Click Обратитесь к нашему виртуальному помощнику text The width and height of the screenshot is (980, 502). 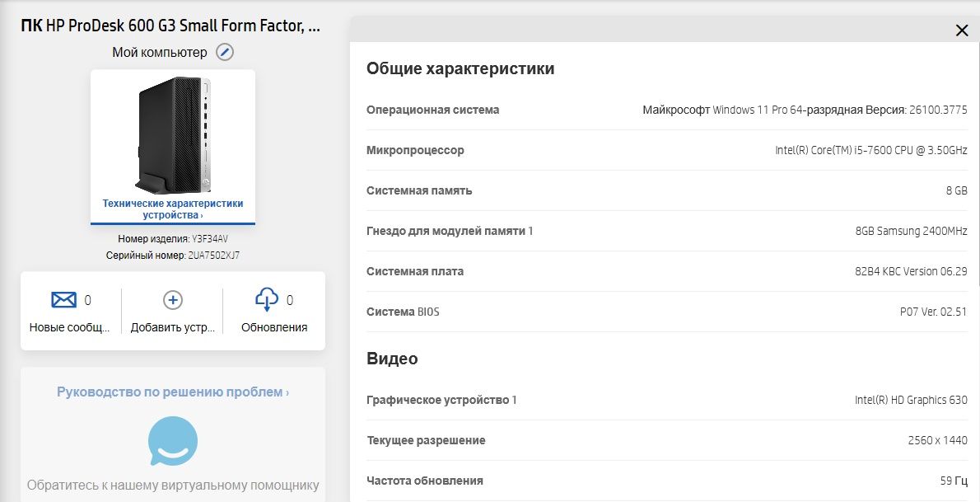(173, 485)
